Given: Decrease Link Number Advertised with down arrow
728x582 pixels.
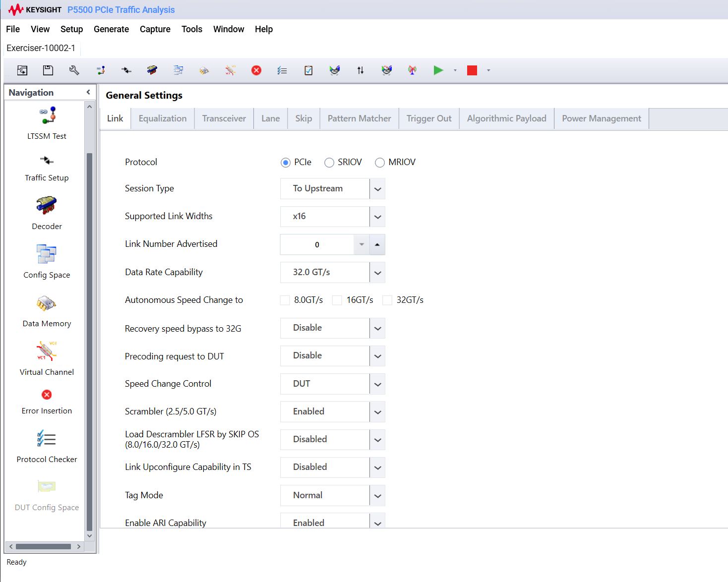Looking at the screenshot, I should click(362, 244).
